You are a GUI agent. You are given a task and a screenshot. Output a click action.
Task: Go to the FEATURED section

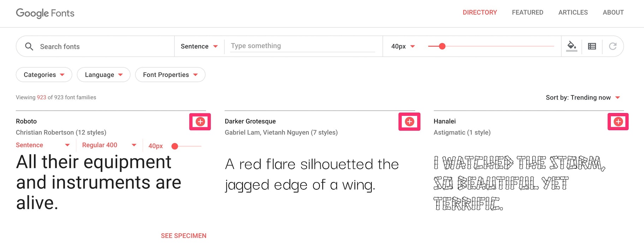(527, 12)
